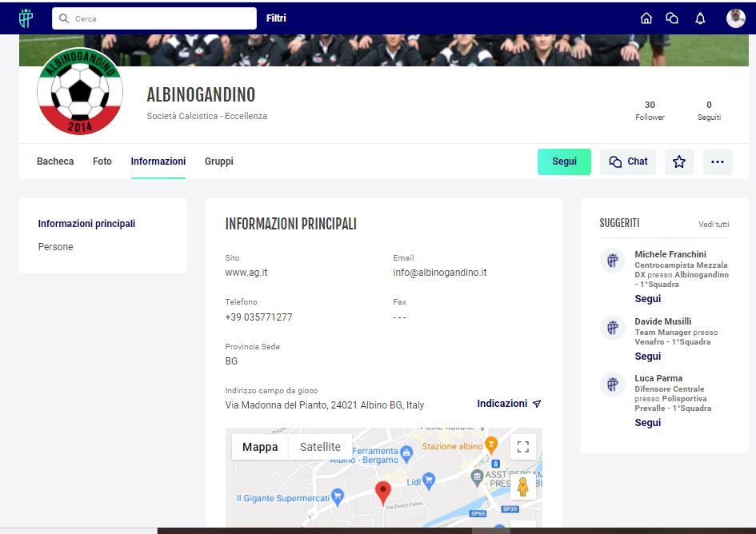The height and width of the screenshot is (534, 756).
Task: Open the messages chat icon in header
Action: tap(672, 18)
